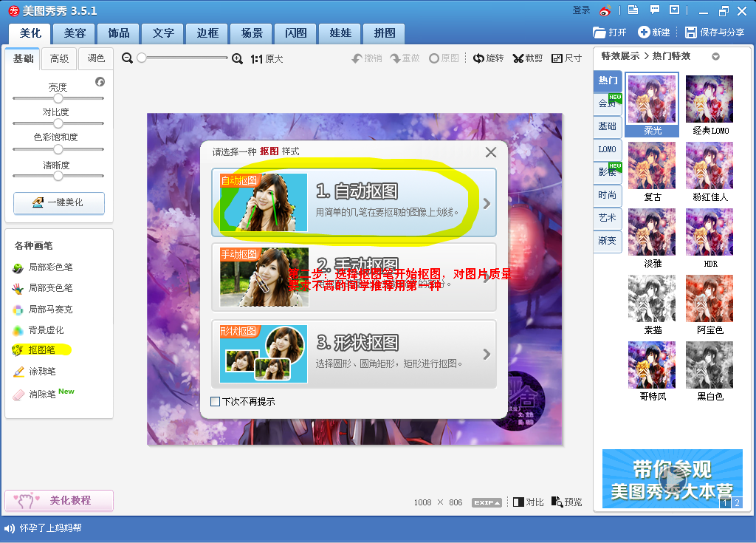Choose option 3. 形状抠图 shape cutout

(x=354, y=354)
